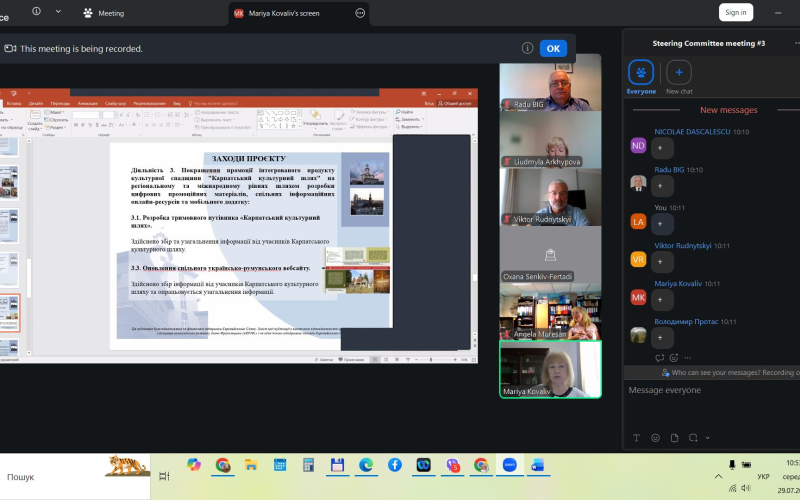This screenshot has width=800, height=500.
Task: Open the Meeting tab
Action: coord(104,13)
